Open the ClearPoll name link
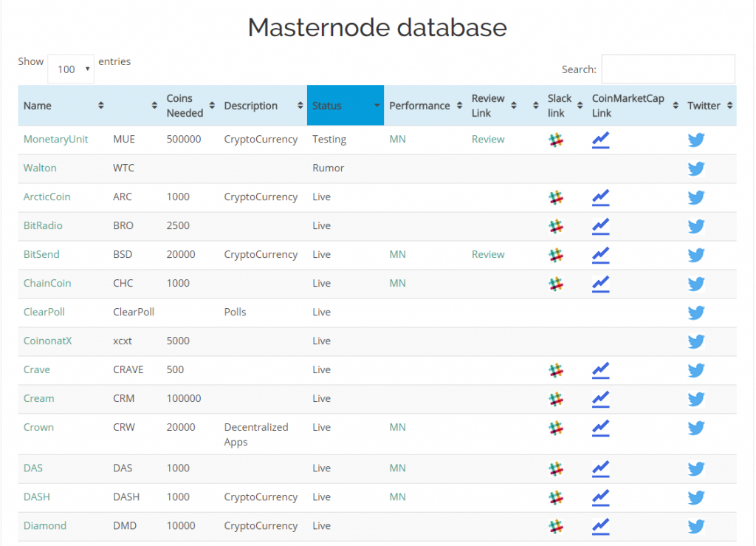Image resolution: width=756 pixels, height=546 pixels. tap(44, 312)
